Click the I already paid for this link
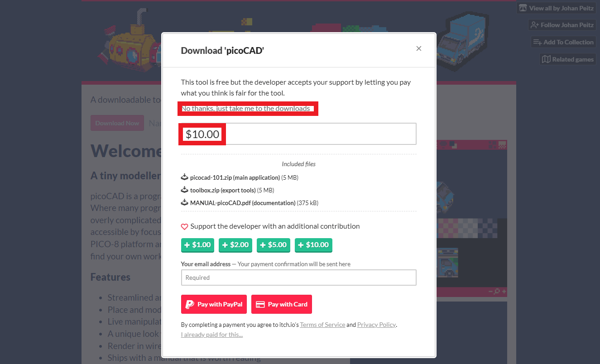The height and width of the screenshot is (364, 600). pyautogui.click(x=211, y=335)
